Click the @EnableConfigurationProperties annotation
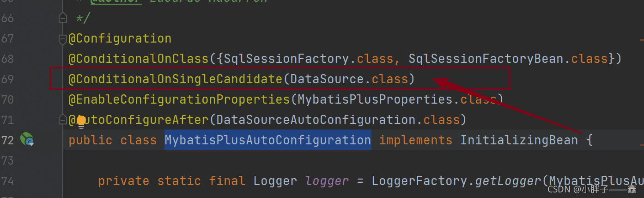 [179, 99]
